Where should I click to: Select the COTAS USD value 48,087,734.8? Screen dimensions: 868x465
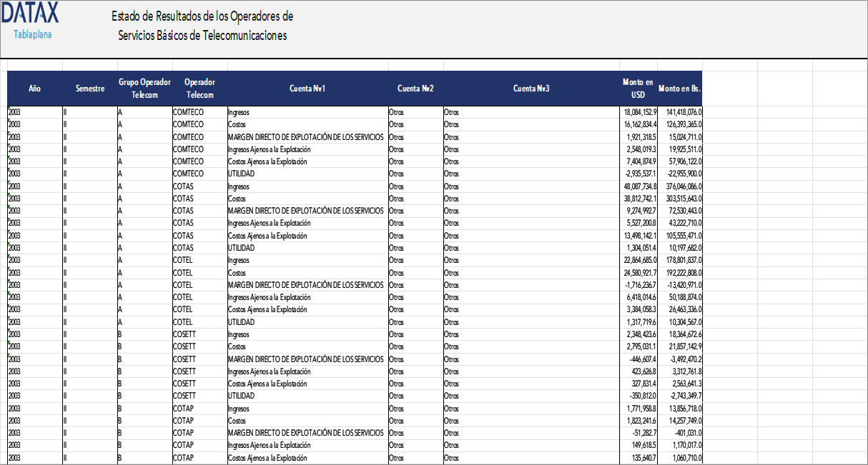coord(638,186)
